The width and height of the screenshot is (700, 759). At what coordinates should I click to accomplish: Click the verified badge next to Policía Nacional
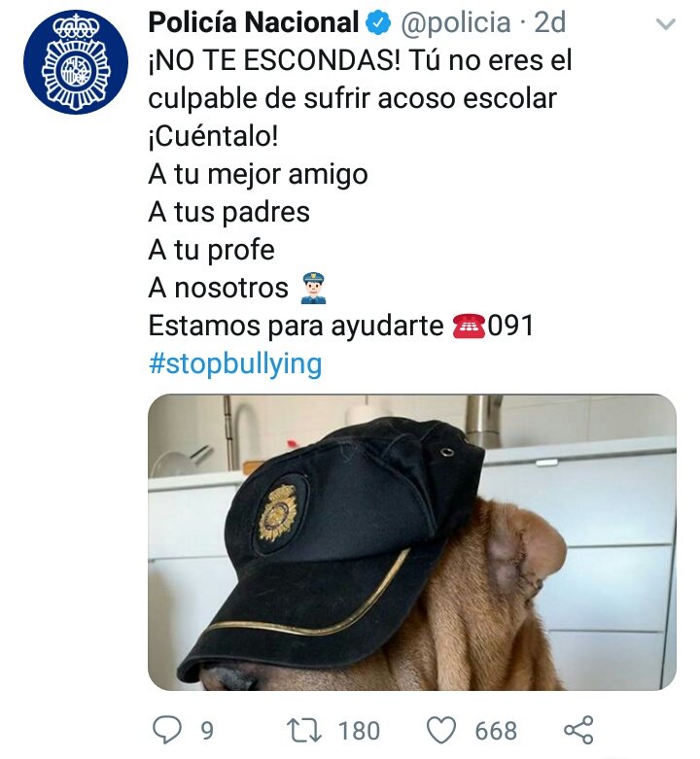tap(378, 22)
